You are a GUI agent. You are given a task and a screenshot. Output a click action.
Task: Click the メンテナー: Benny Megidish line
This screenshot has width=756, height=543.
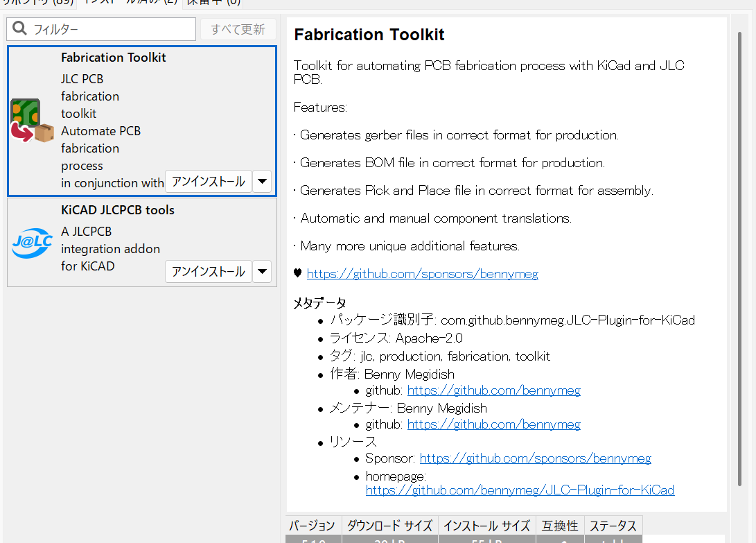pos(408,408)
